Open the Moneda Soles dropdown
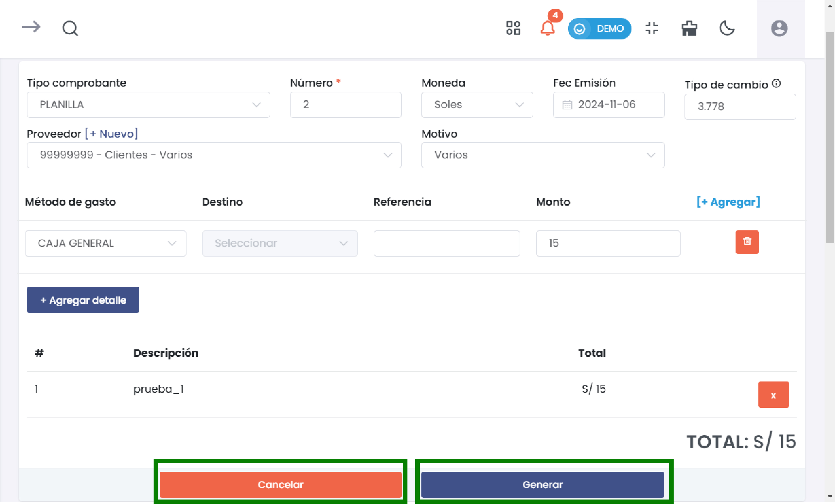Image resolution: width=835 pixels, height=504 pixels. click(x=477, y=105)
